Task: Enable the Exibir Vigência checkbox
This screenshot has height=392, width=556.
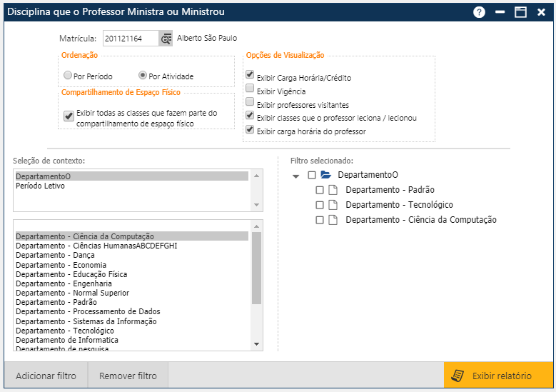Action: pyautogui.click(x=249, y=89)
